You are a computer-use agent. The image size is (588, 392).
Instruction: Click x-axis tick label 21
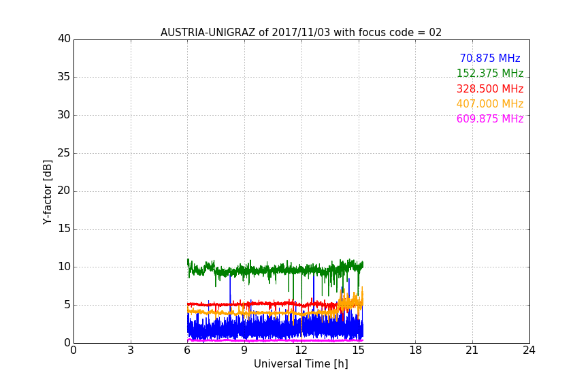(x=472, y=350)
